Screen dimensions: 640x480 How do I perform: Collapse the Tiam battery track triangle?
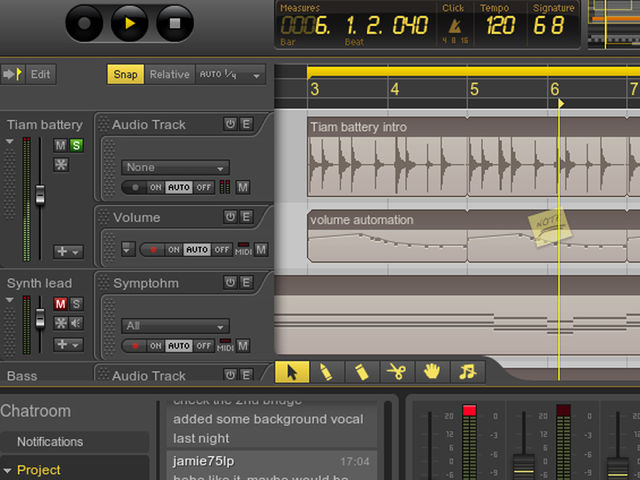click(x=10, y=142)
